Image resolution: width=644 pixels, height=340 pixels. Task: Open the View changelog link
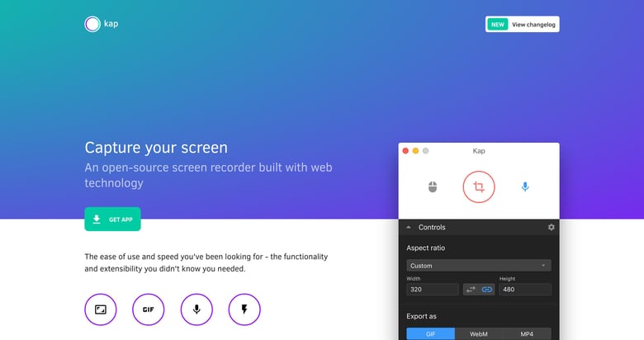pos(523,25)
